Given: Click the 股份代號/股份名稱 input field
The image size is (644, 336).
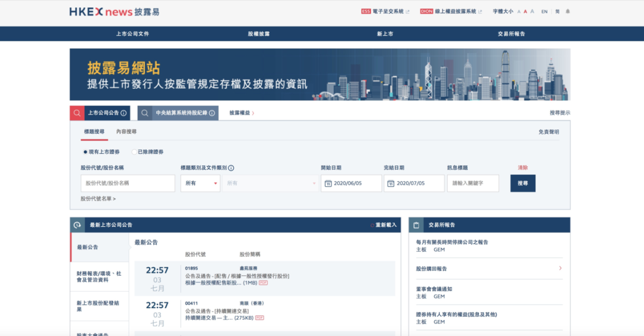Looking at the screenshot, I should 128,183.
